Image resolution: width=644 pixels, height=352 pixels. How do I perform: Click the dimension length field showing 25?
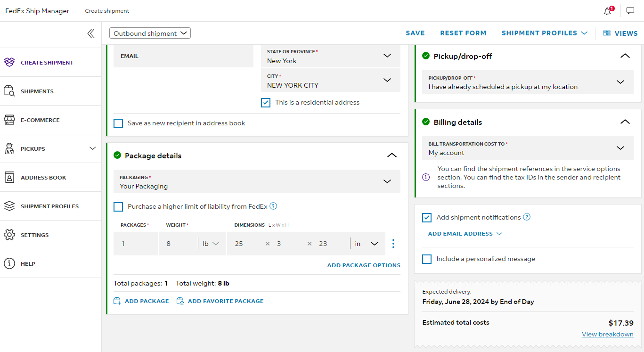[245, 244]
